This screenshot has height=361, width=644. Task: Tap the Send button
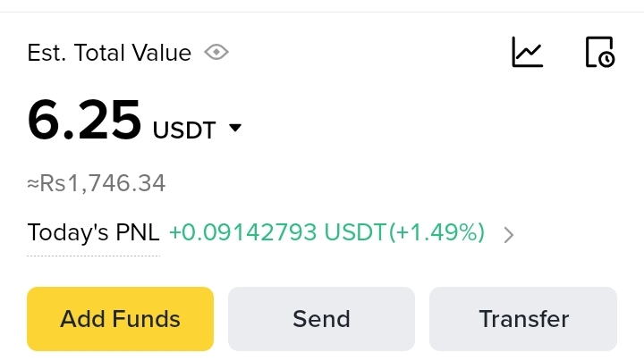(321, 319)
